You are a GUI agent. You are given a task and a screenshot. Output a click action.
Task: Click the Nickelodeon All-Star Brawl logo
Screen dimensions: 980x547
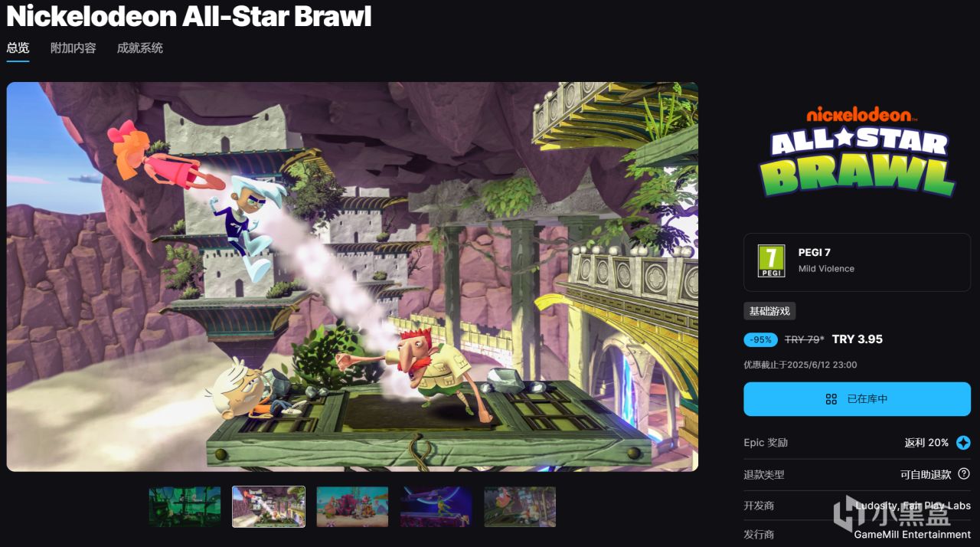point(857,151)
